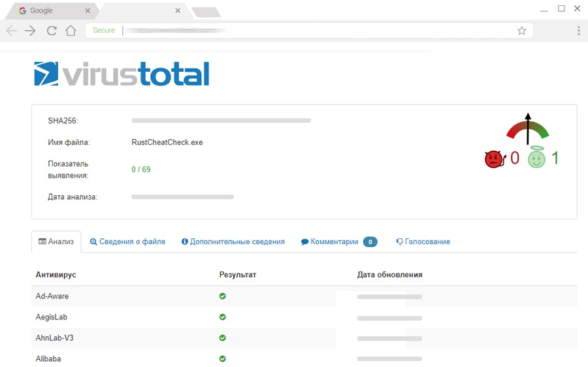
Task: Click the green check result for Alibaba
Action: pos(222,359)
